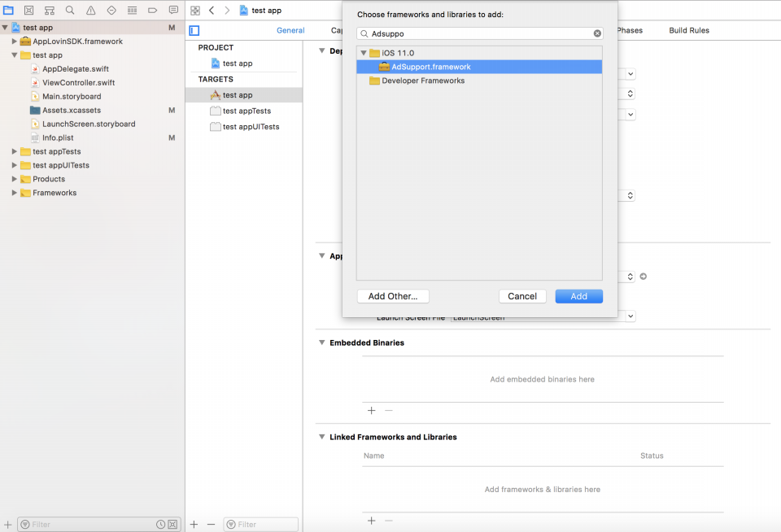Screen dimensions: 781x532
Task: Open the Symbol navigator
Action: [50, 10]
